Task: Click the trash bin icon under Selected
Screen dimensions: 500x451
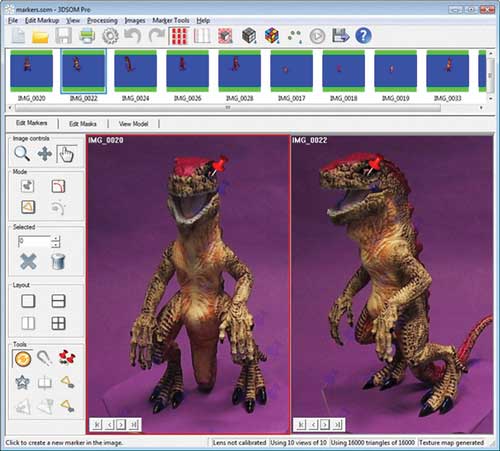Action: click(x=58, y=262)
